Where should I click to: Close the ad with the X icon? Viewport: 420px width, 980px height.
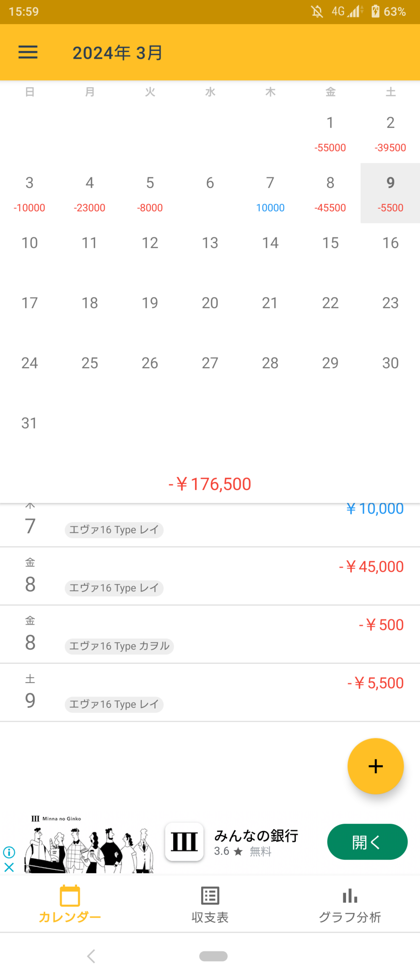pyautogui.click(x=9, y=868)
